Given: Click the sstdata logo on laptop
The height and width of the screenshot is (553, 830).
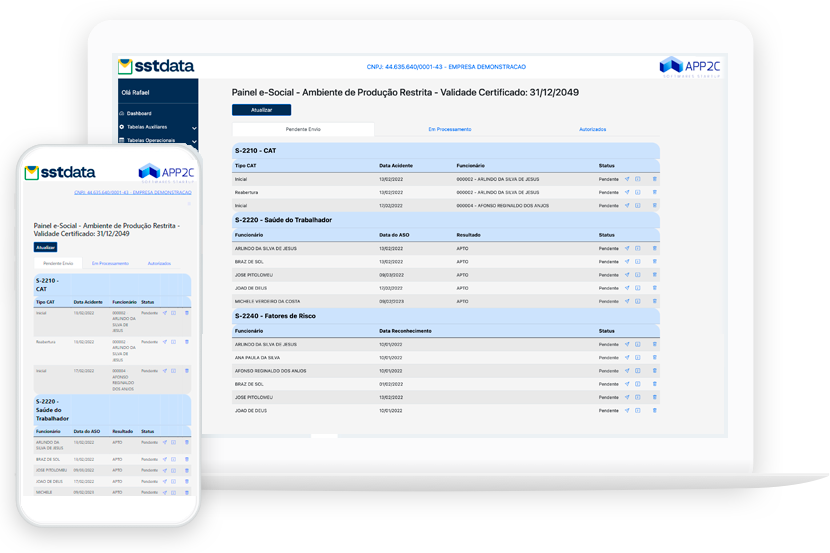Looking at the screenshot, I should (x=156, y=66).
